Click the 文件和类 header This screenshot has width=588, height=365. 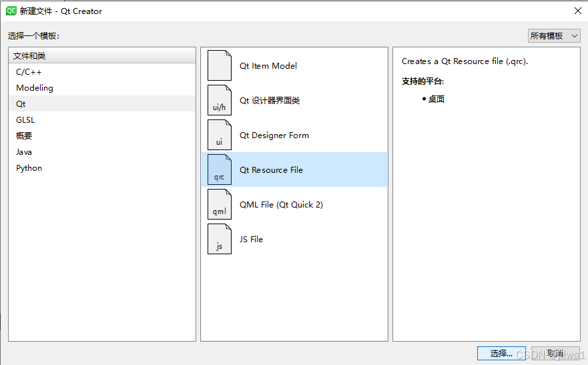(x=102, y=55)
